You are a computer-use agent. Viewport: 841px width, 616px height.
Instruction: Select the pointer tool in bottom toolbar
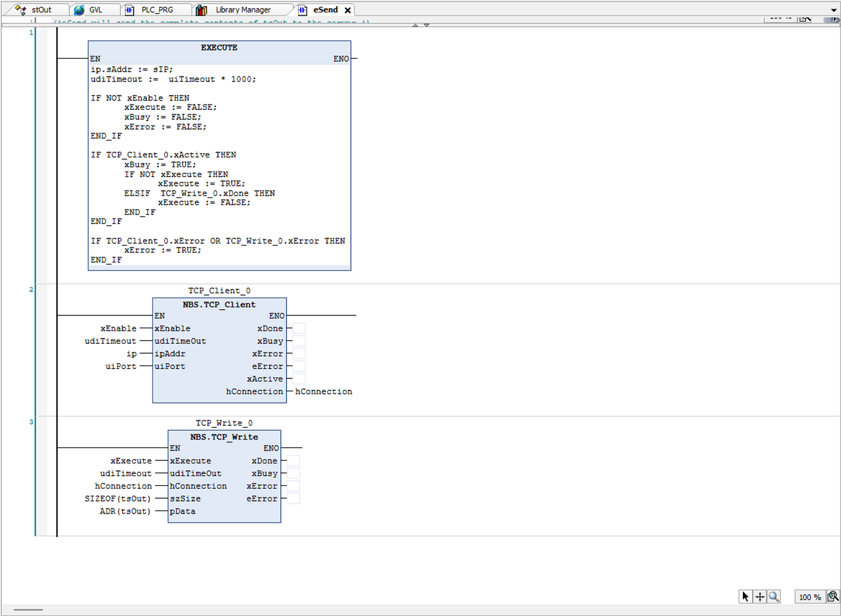(x=745, y=596)
